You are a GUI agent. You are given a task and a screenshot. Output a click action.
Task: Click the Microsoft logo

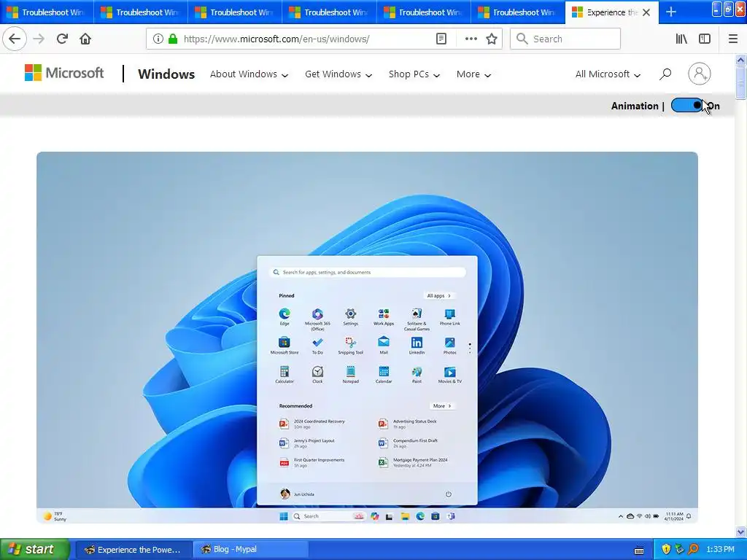click(64, 73)
